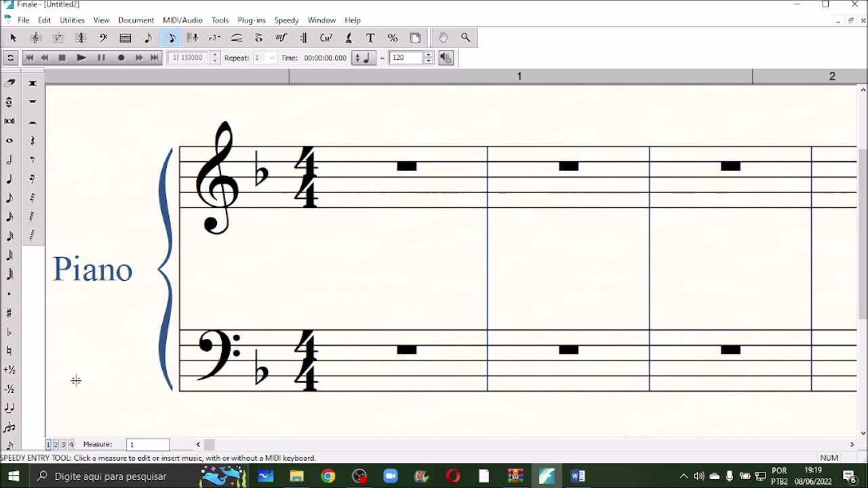Choose the eighth rest in the rest palette
The image size is (868, 488).
[x=33, y=160]
